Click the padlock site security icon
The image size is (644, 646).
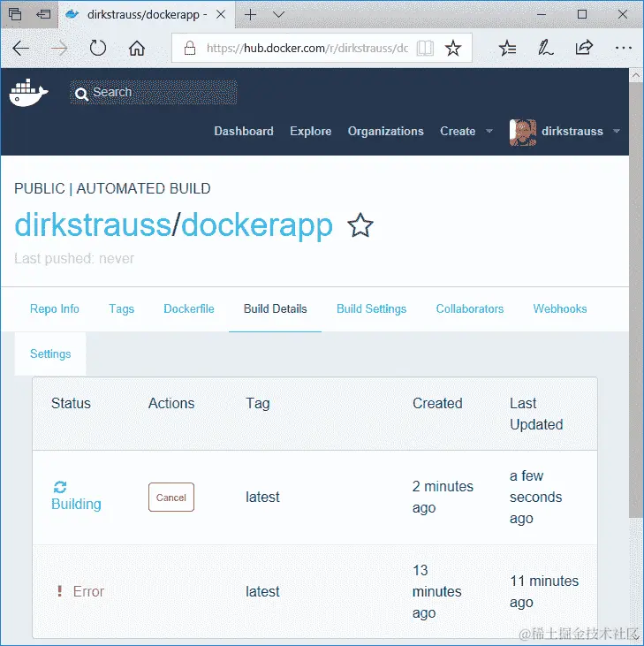[189, 49]
